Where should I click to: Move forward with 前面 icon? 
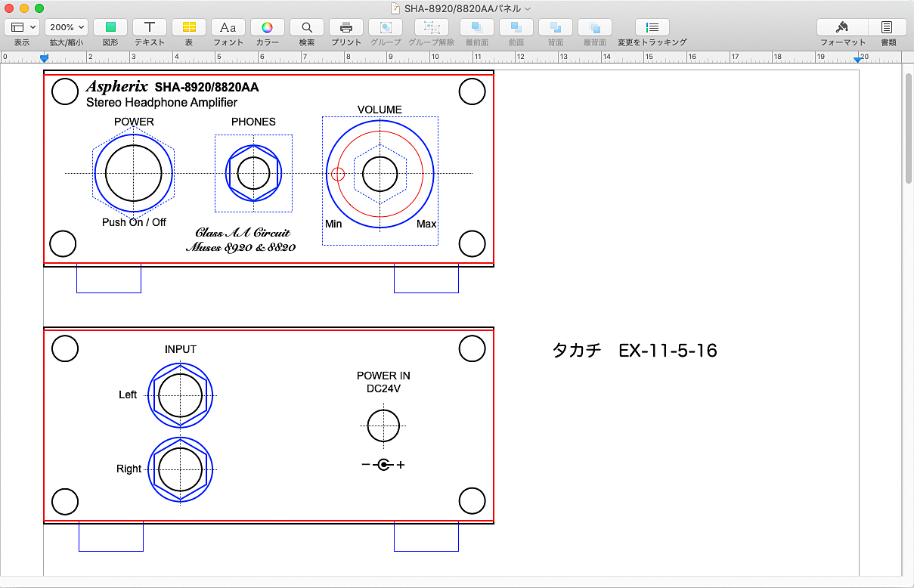pyautogui.click(x=516, y=27)
